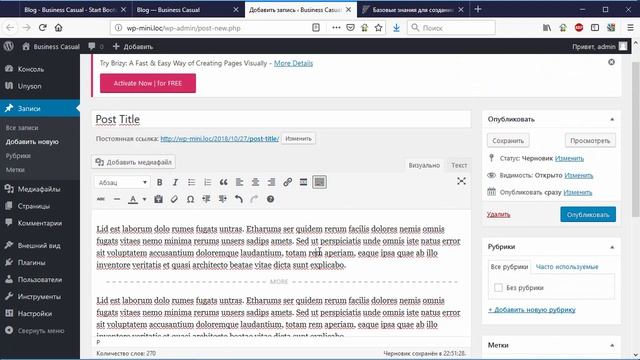Undo the last edit
The image size is (640, 360).
(238, 199)
